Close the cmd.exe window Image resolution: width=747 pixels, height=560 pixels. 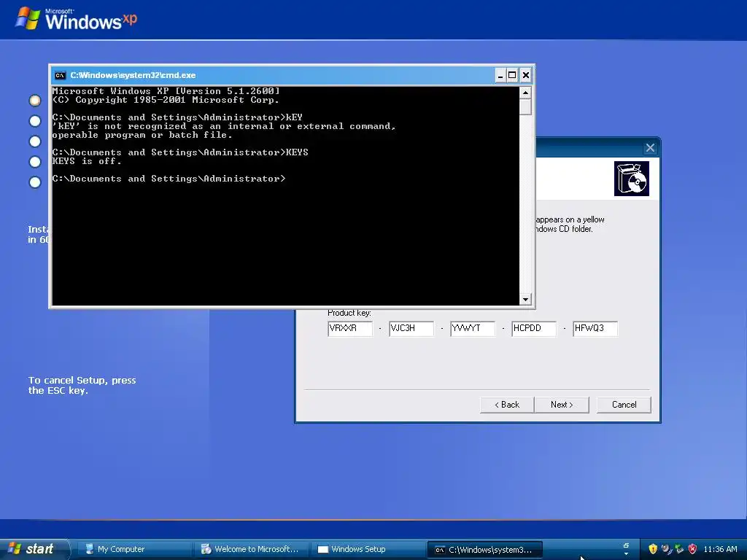click(525, 75)
